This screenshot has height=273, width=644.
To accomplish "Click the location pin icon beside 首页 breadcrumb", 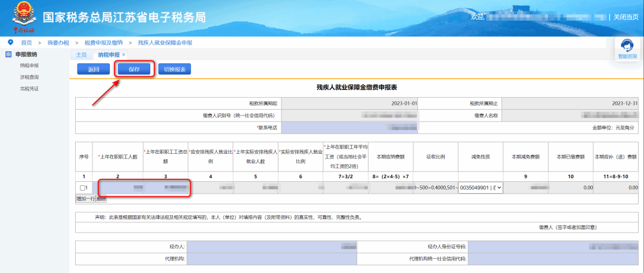I will 11,42.
